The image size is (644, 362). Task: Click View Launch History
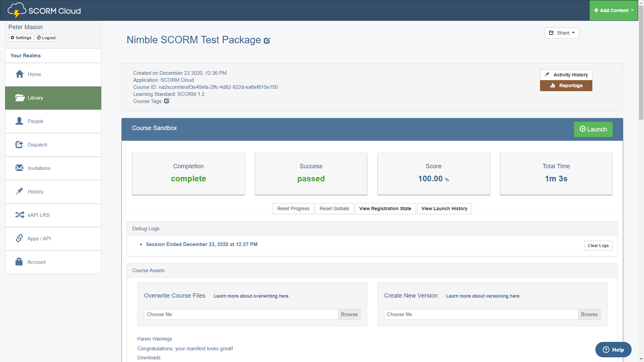click(444, 208)
